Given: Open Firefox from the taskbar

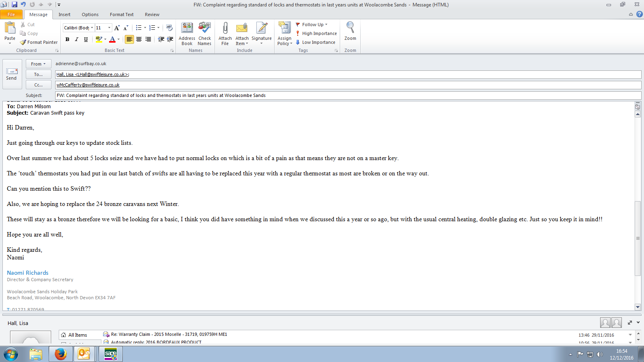Looking at the screenshot, I should click(61, 354).
